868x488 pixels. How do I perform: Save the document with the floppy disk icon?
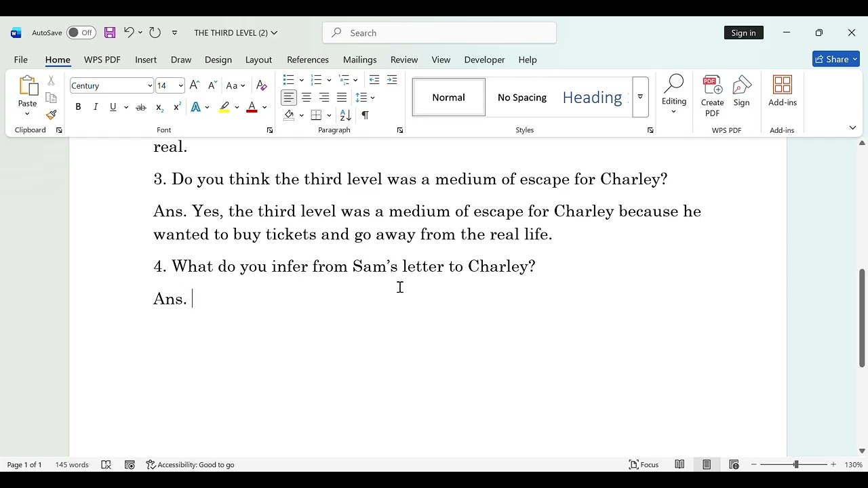point(110,33)
